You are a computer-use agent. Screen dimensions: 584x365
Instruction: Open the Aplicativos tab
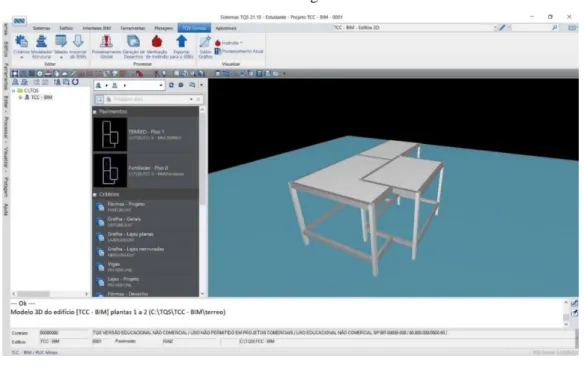(x=226, y=28)
